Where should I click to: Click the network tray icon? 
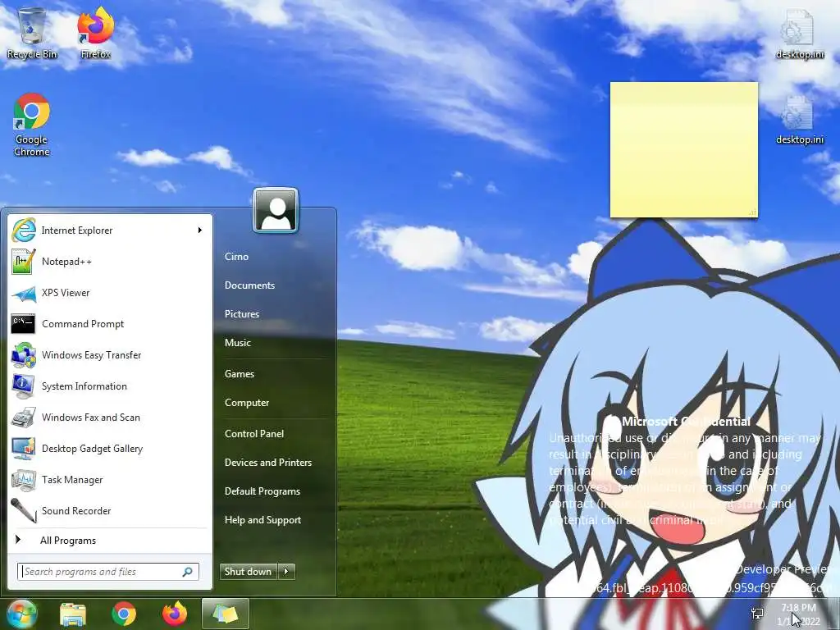point(757,614)
